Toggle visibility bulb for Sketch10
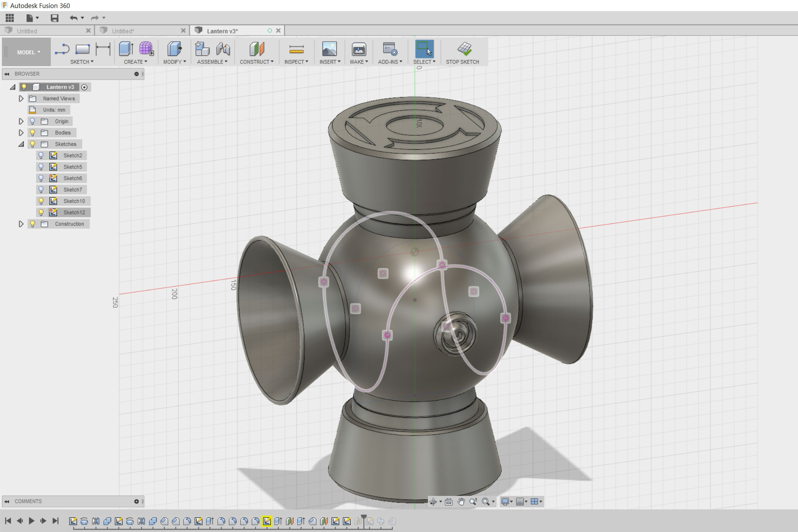 click(x=41, y=201)
